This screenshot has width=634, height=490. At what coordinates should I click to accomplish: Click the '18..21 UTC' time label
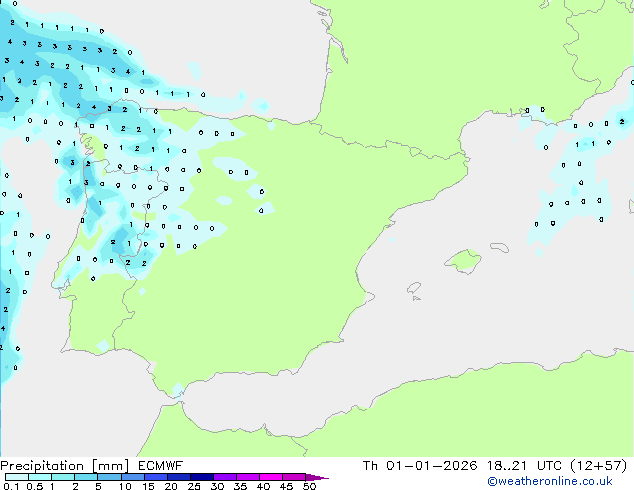524,466
